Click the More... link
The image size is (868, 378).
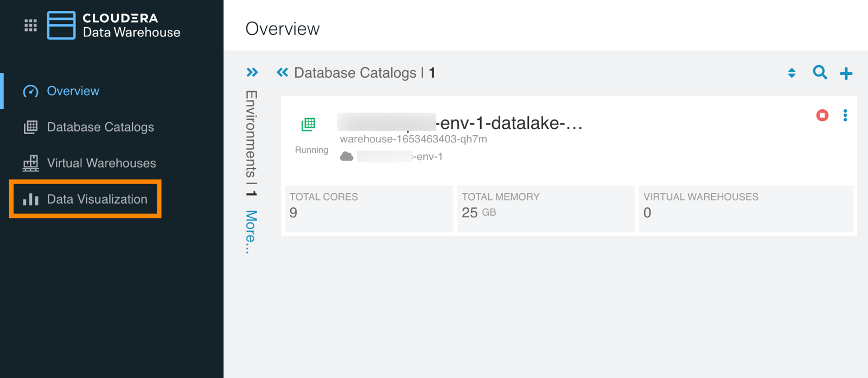pyautogui.click(x=251, y=232)
